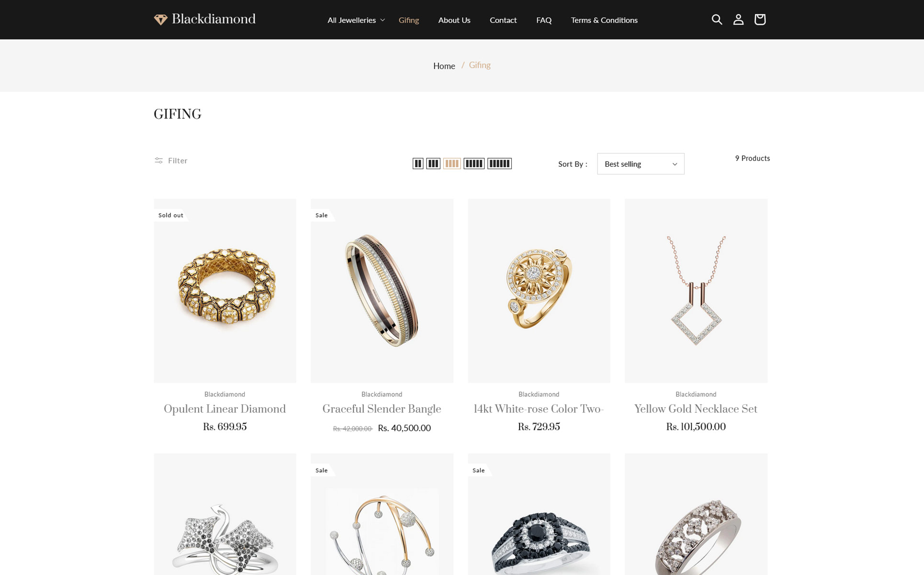This screenshot has width=924, height=575.
Task: Open the Opulent Linear Diamond ring thumbnail
Action: pyautogui.click(x=225, y=290)
